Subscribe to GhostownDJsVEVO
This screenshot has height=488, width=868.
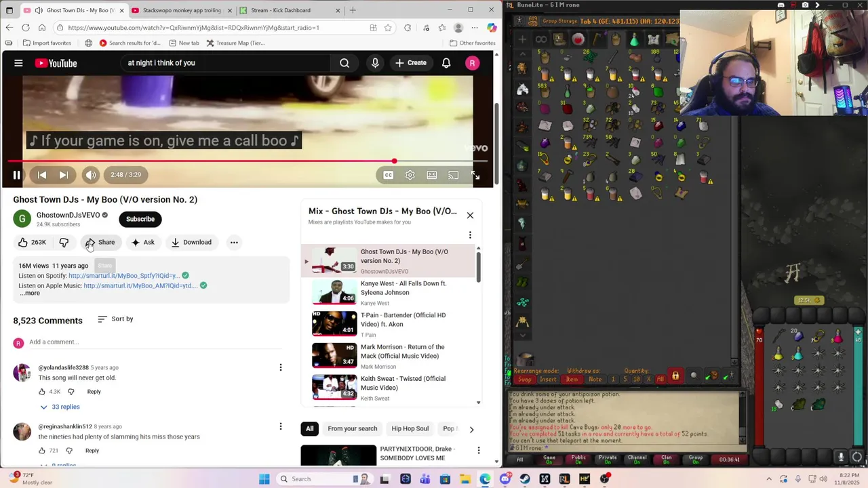pos(140,219)
